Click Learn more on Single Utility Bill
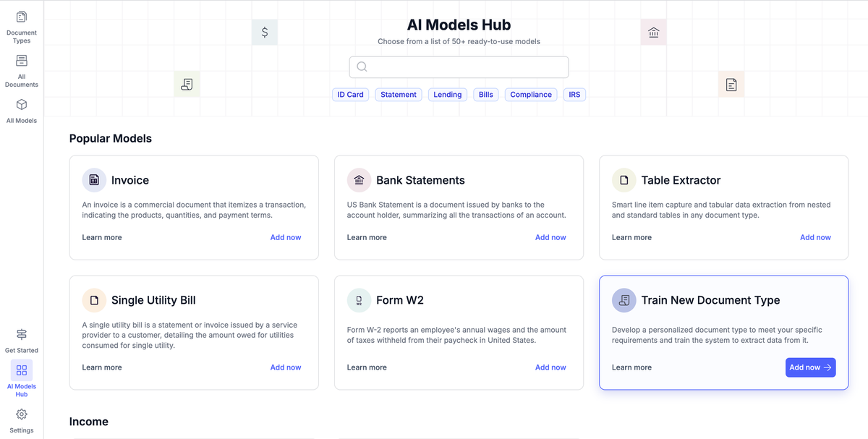 [102, 367]
